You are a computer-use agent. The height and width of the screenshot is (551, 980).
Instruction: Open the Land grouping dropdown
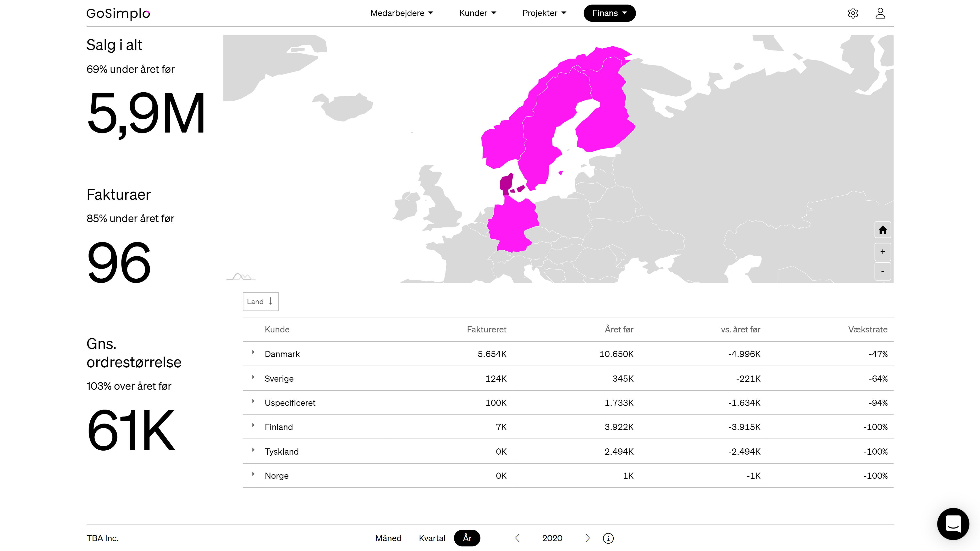261,301
